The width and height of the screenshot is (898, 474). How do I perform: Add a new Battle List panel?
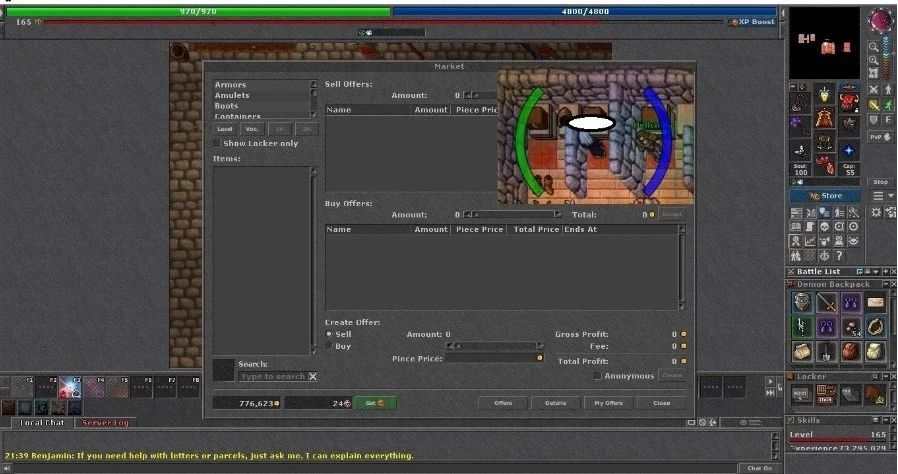pyautogui.click(x=885, y=271)
